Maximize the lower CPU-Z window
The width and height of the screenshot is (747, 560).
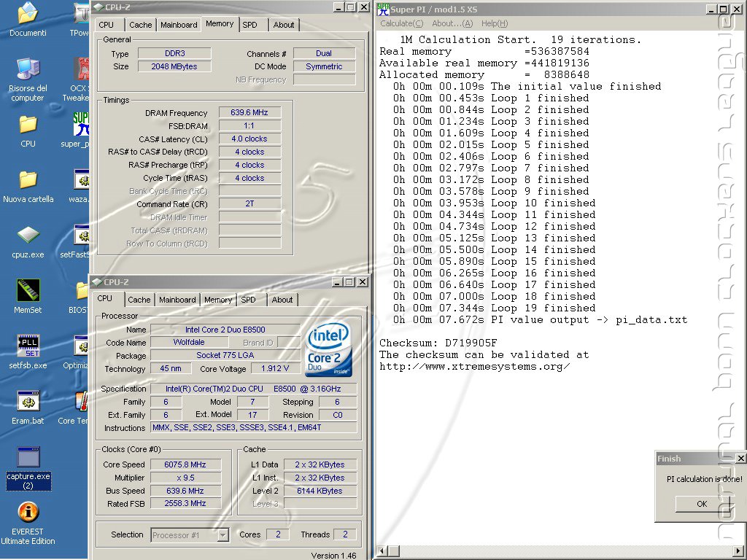coord(349,282)
